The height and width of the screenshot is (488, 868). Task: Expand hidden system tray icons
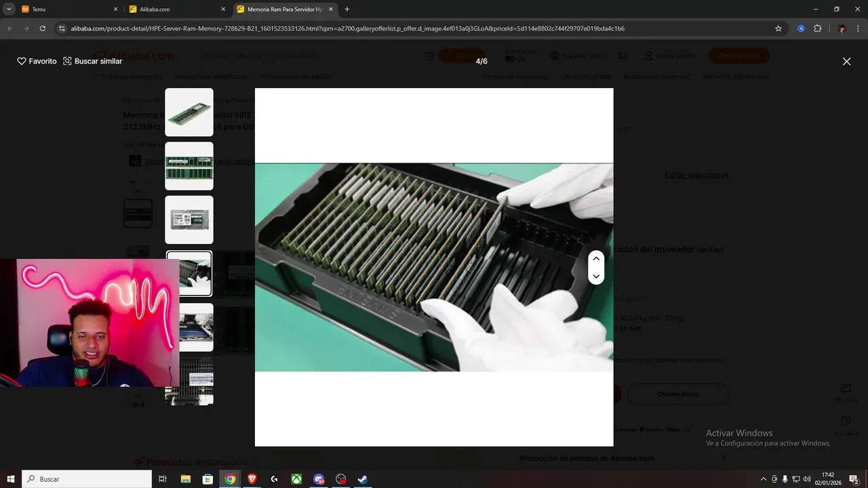tap(763, 479)
